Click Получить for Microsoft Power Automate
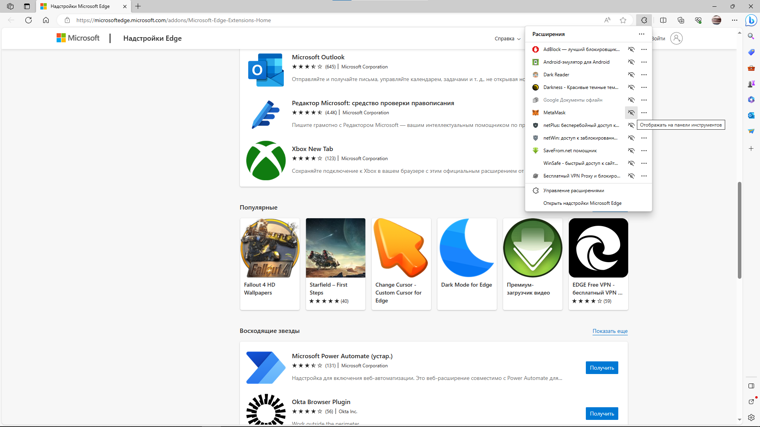760x427 pixels. [602, 368]
